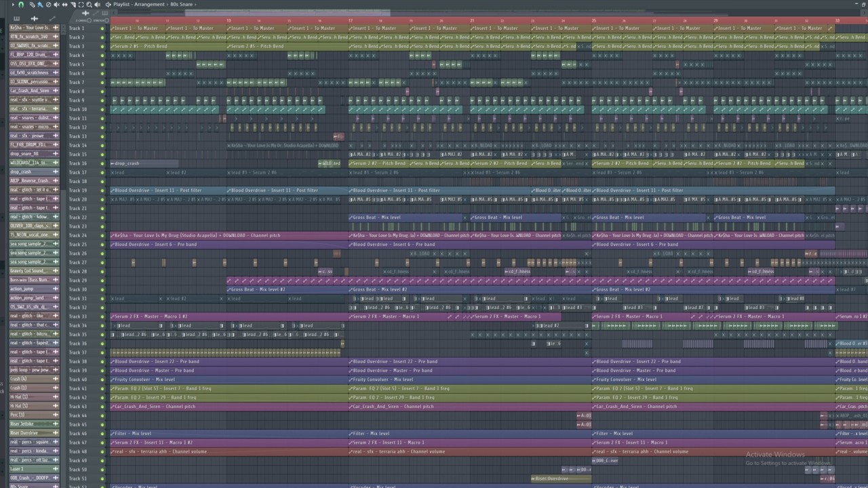Viewport: 868px width, 488px height.
Task: Click the Track 40 header label
Action: coord(78,380)
